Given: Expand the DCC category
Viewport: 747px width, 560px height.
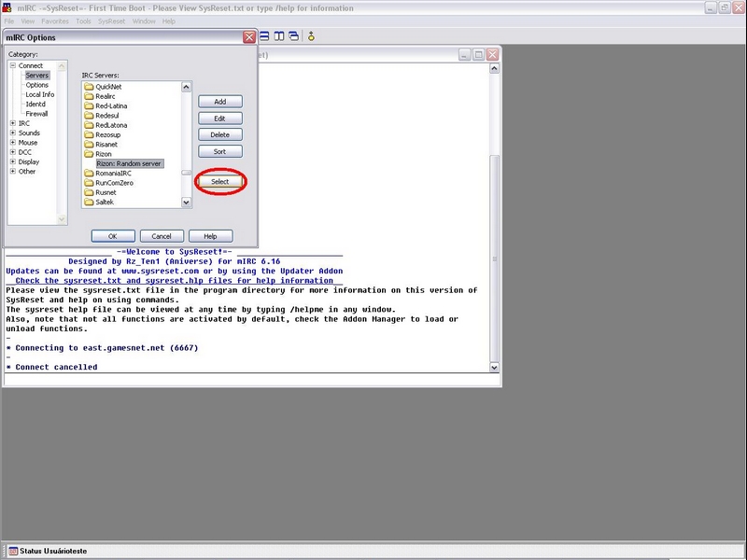Looking at the screenshot, I should click(x=12, y=152).
